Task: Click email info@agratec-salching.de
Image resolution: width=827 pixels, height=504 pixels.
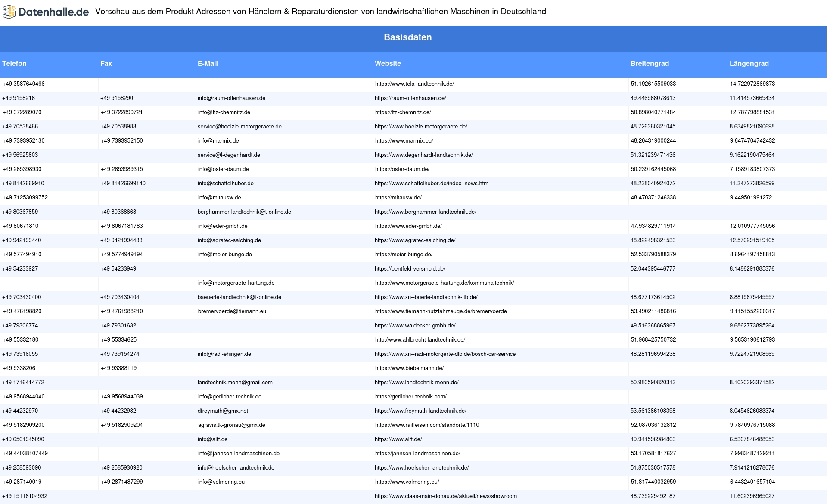Action: (229, 240)
